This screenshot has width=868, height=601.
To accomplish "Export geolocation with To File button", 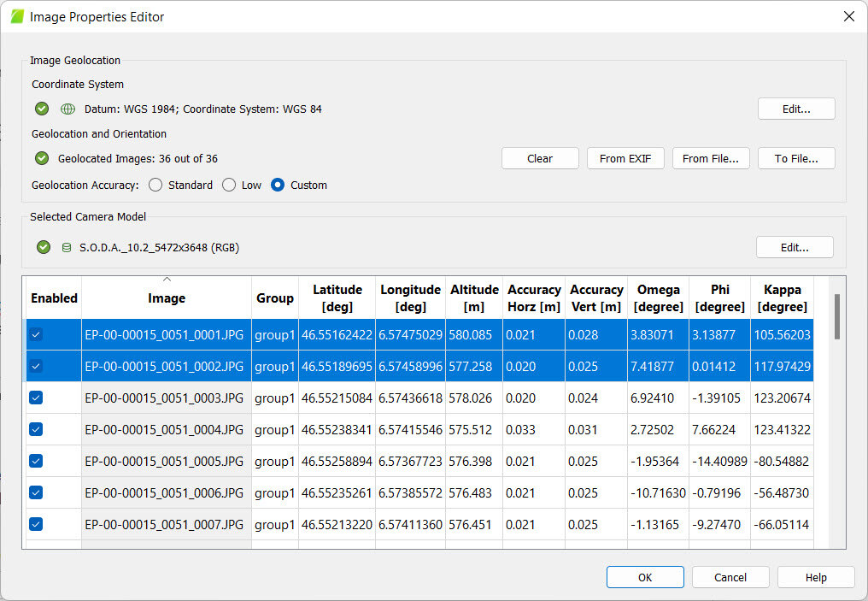I will point(796,158).
